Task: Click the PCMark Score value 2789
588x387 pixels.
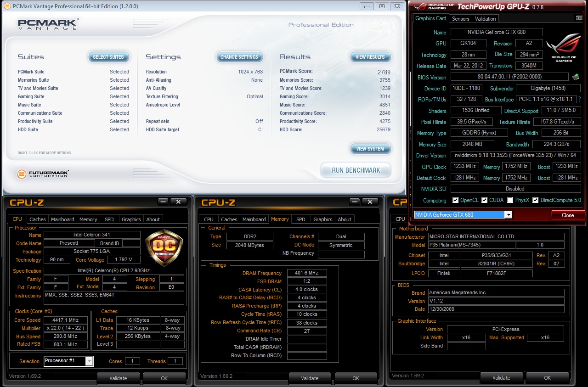Action: click(x=384, y=72)
